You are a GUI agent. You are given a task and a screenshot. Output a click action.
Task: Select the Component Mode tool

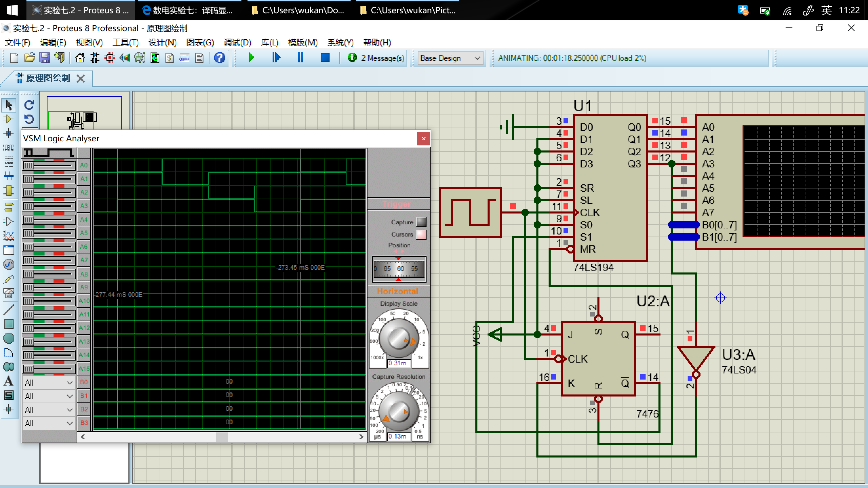[9, 119]
